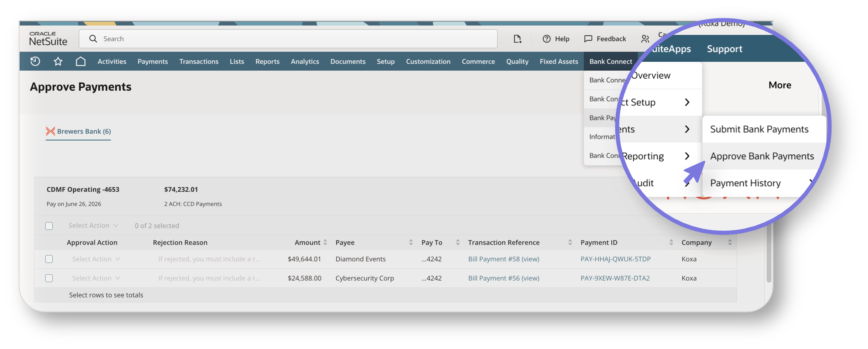Click the More button
868x349 pixels.
pyautogui.click(x=780, y=85)
